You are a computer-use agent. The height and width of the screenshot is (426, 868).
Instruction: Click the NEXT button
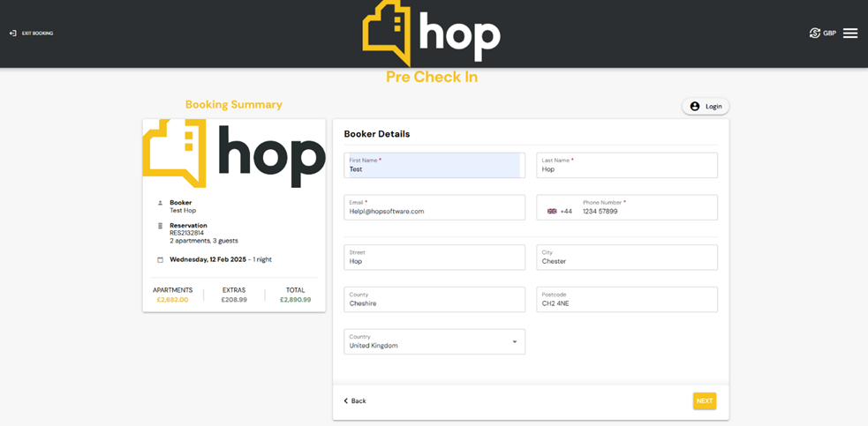[704, 401]
